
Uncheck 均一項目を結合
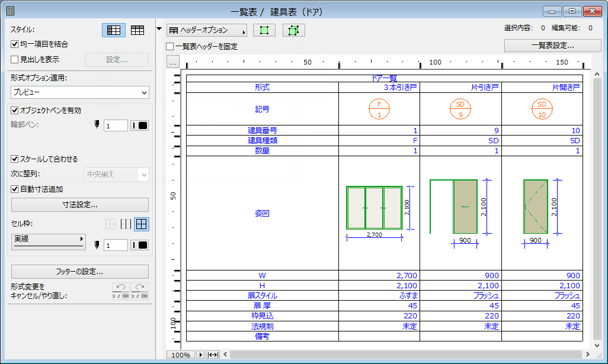[13, 43]
